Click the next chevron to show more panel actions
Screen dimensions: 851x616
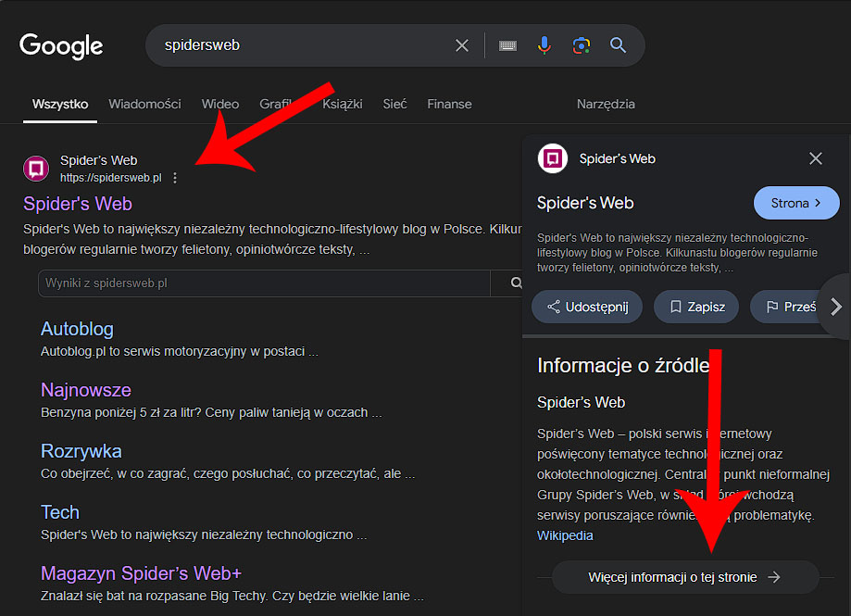pos(836,307)
